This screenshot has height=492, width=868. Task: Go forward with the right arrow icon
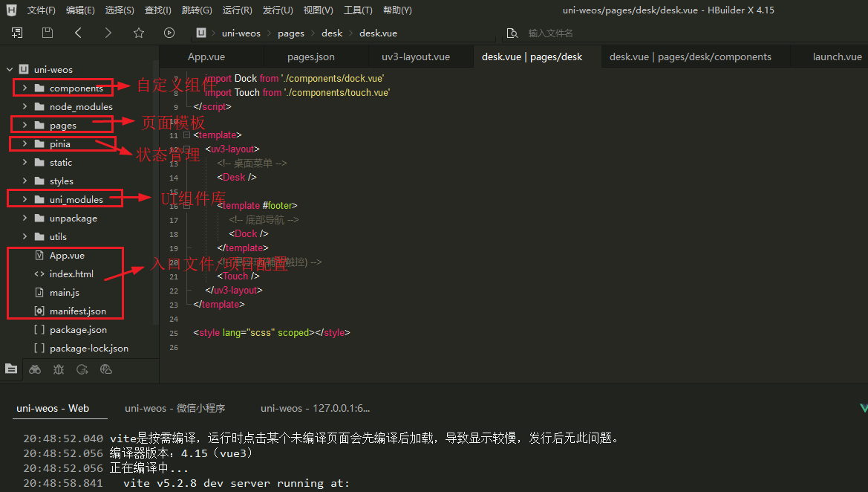coord(108,33)
